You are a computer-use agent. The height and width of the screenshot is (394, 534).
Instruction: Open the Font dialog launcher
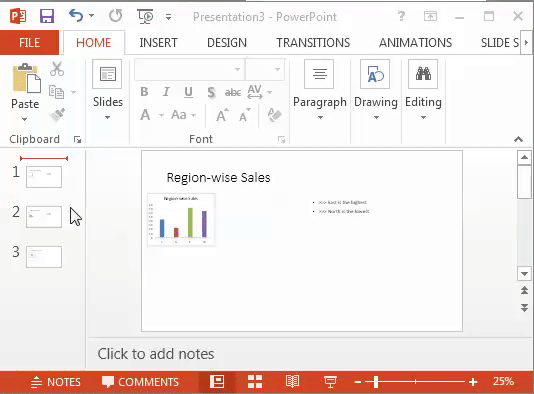(281, 139)
